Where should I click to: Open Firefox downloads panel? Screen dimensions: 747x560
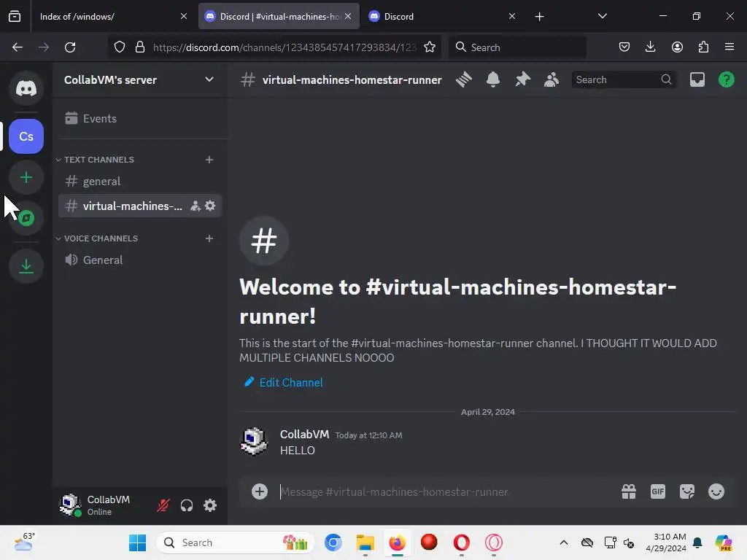coord(650,47)
